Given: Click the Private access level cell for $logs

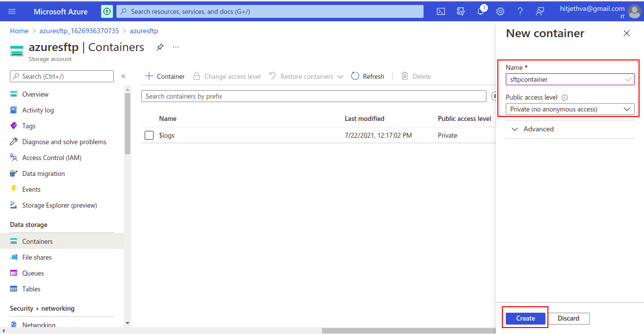Looking at the screenshot, I should click(x=448, y=135).
